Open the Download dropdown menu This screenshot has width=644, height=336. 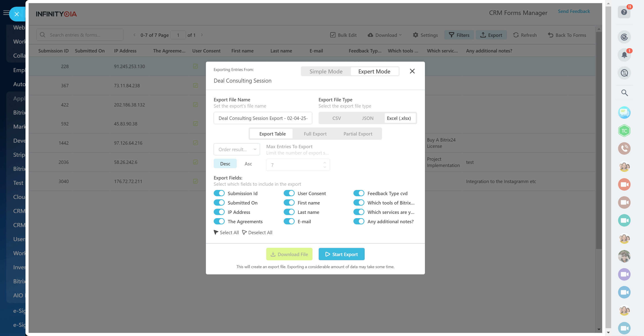point(385,35)
